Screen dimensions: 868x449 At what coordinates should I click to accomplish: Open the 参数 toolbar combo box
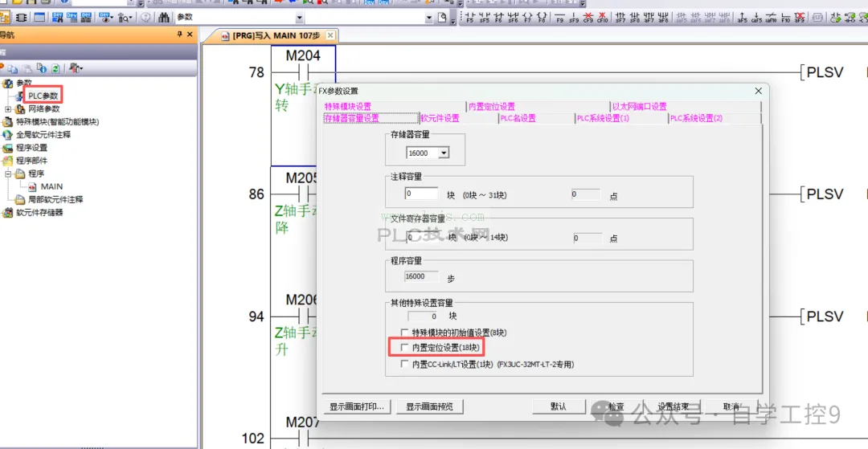click(x=300, y=18)
